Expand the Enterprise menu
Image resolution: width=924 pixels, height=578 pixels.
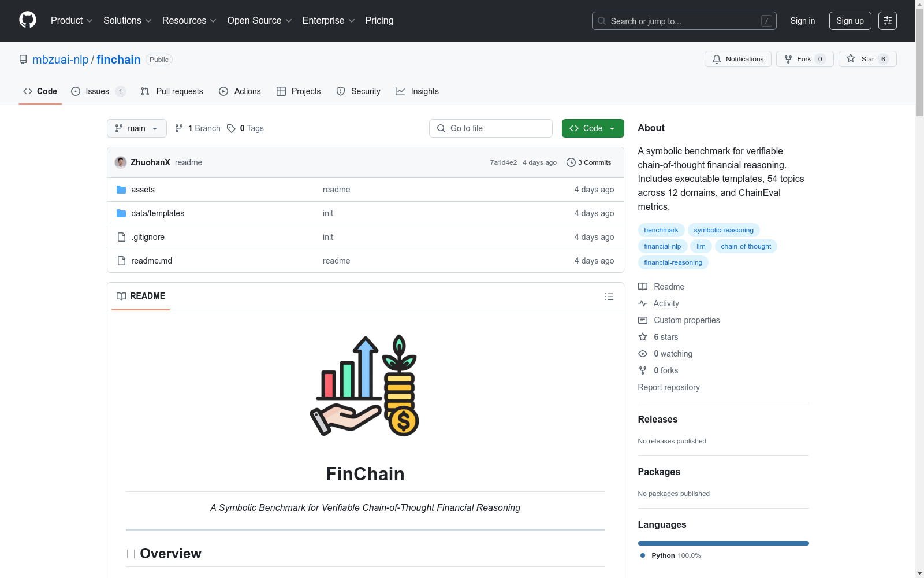click(329, 20)
